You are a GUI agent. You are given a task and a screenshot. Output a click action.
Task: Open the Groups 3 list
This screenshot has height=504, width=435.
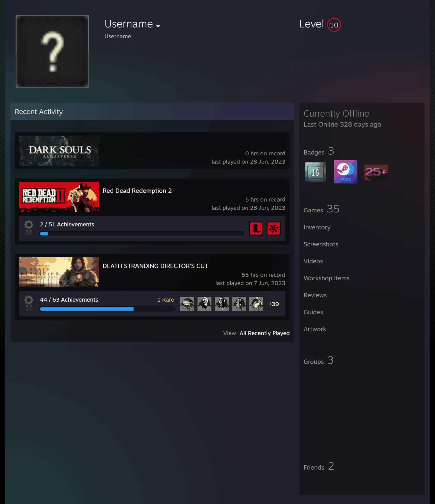tap(319, 361)
